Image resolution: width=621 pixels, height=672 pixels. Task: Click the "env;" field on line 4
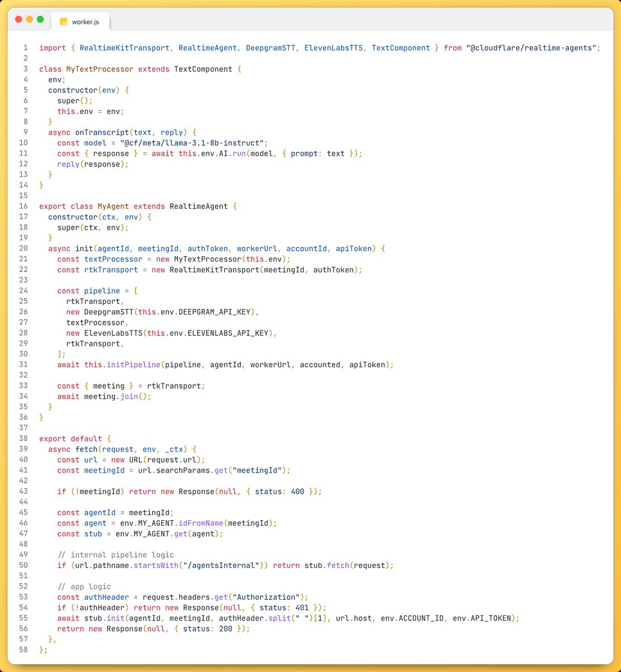tap(57, 80)
